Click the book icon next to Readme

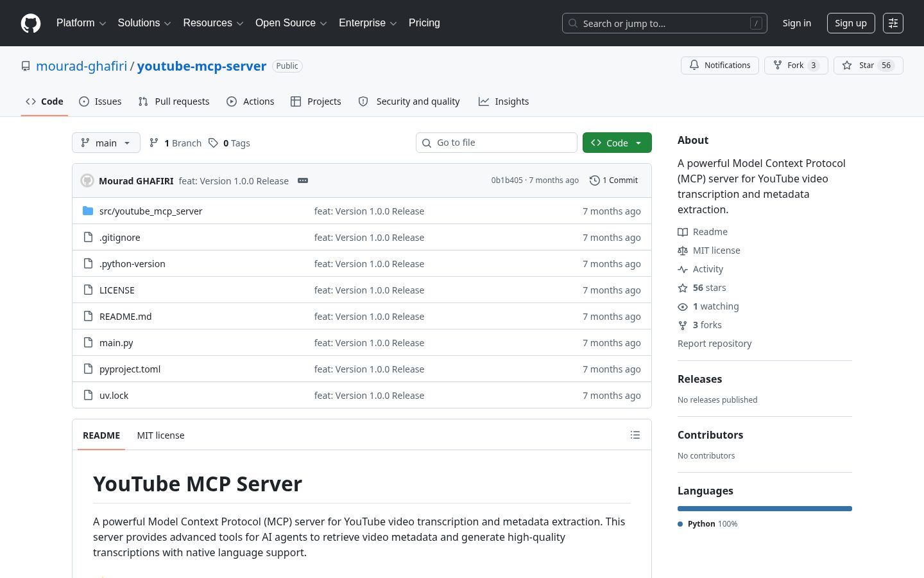point(683,232)
